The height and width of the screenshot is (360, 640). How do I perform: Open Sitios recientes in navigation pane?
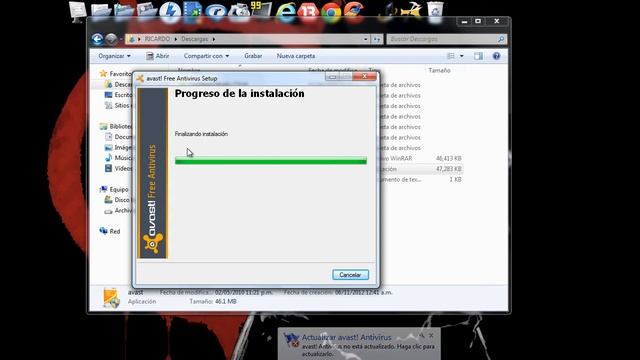point(118,105)
